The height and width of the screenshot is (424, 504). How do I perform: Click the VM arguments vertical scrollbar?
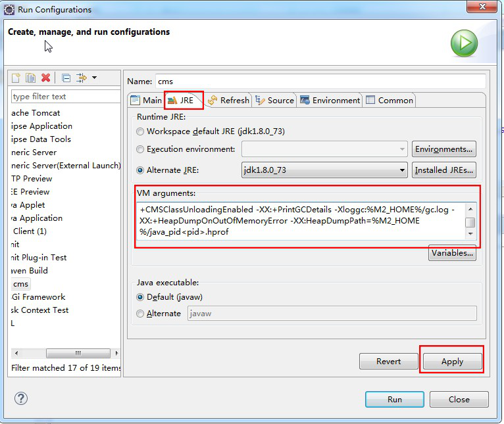point(470,222)
